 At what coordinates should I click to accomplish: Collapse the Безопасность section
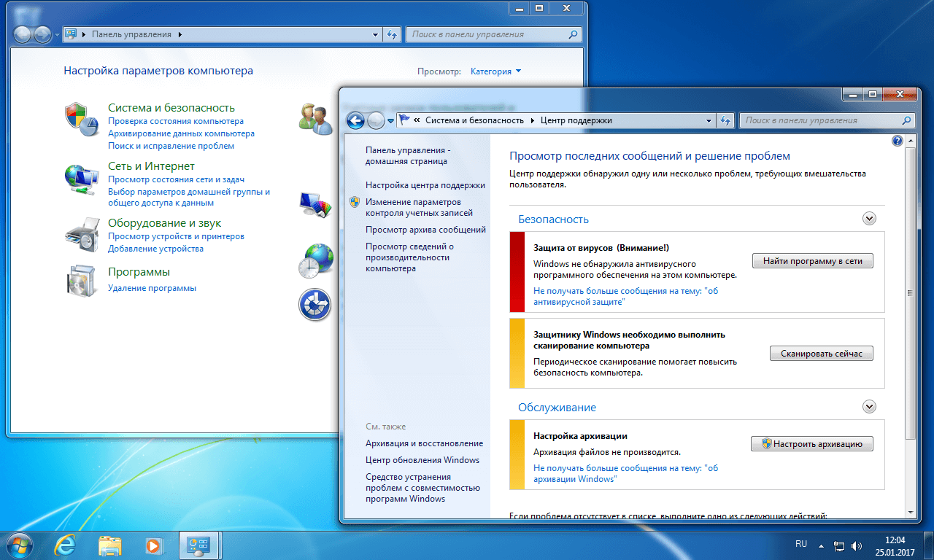pos(869,218)
